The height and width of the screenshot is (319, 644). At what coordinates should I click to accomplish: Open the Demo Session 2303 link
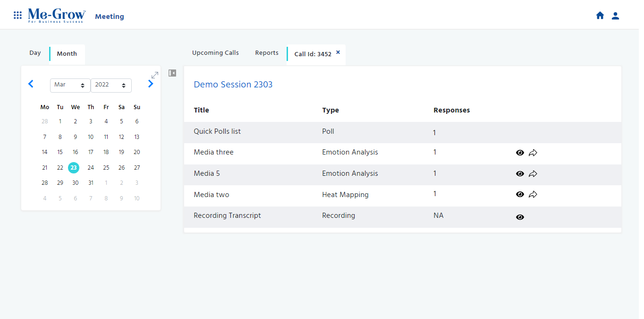[x=233, y=84]
